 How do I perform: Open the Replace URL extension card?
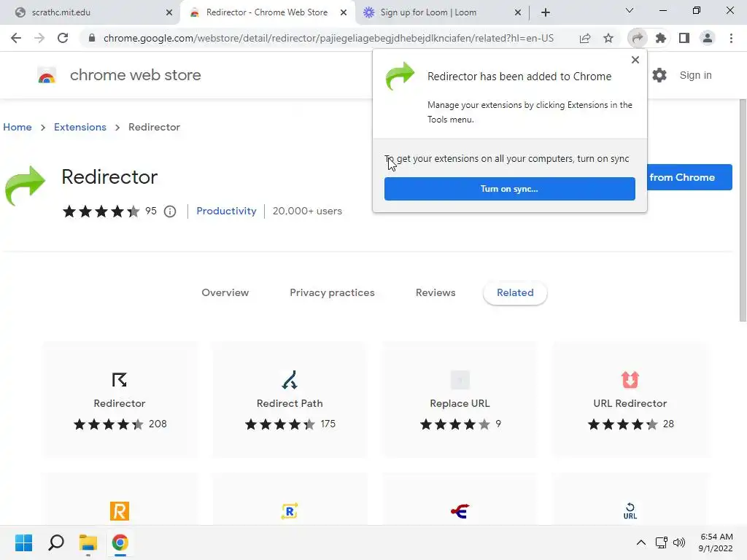(460, 400)
